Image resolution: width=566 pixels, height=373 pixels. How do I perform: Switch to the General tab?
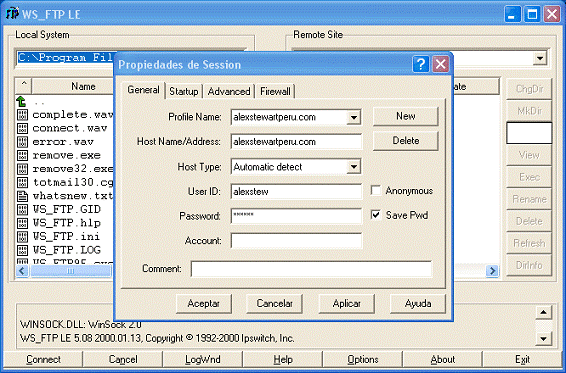pos(143,90)
